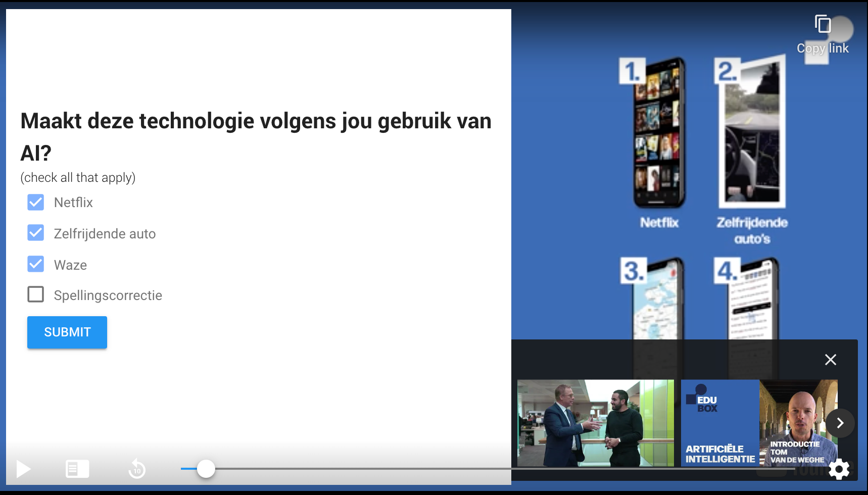
Task: Uncheck the Waze checkbox
Action: click(x=36, y=264)
